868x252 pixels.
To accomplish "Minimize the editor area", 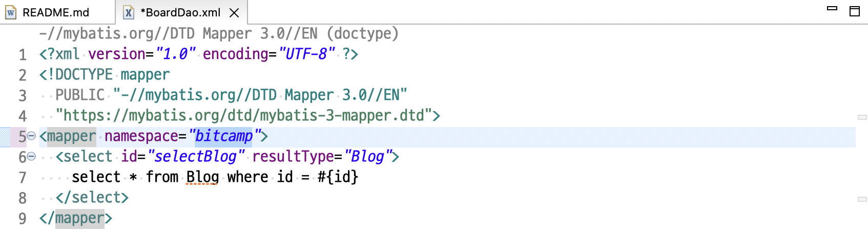I will coord(833,8).
